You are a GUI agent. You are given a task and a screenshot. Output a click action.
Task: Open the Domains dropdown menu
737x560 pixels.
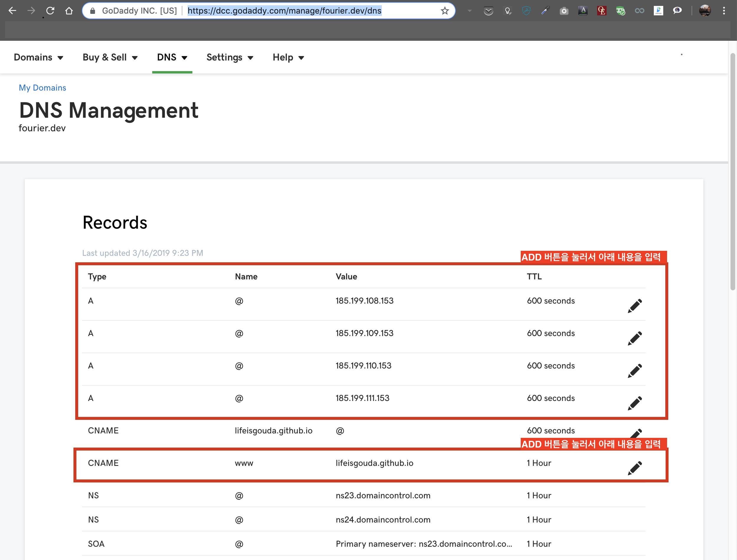[38, 57]
